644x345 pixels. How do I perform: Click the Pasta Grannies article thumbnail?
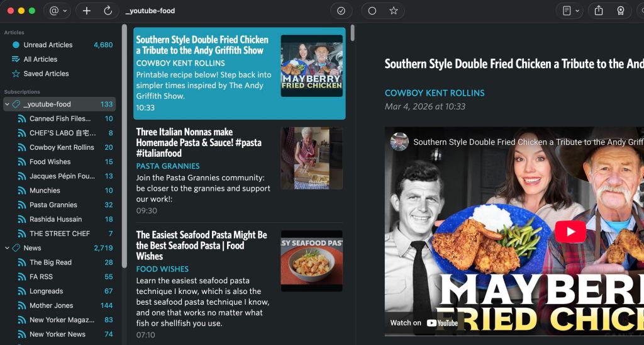point(312,158)
